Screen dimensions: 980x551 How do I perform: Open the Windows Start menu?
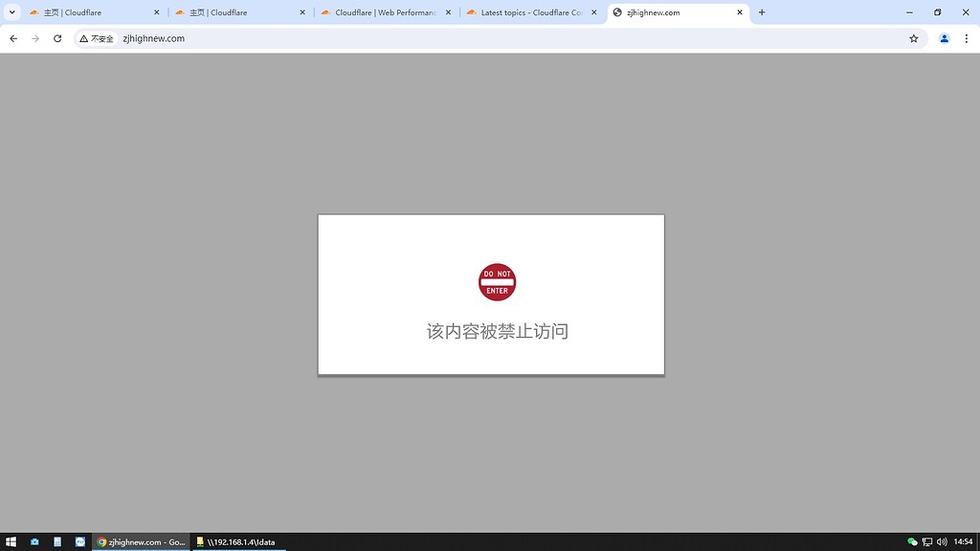11,541
